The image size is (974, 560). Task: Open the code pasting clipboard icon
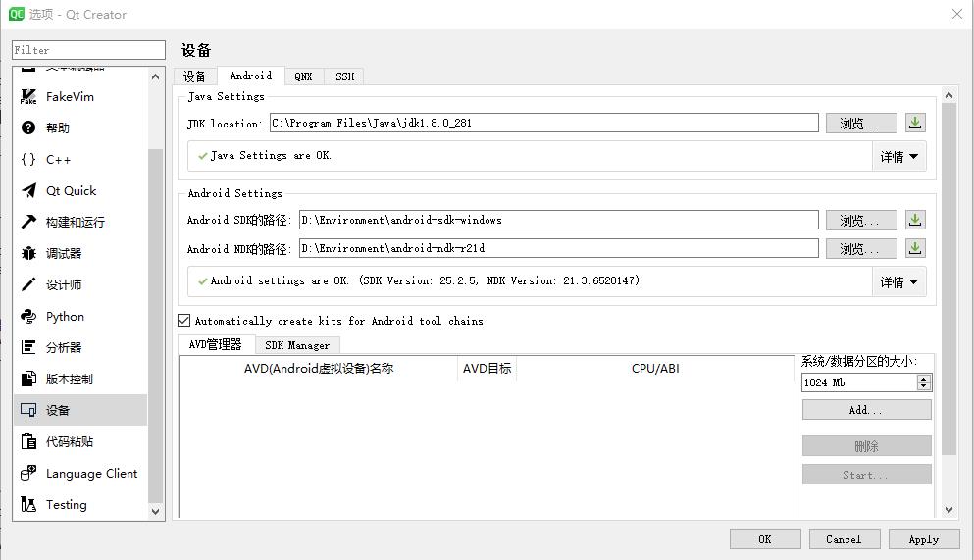(x=28, y=441)
